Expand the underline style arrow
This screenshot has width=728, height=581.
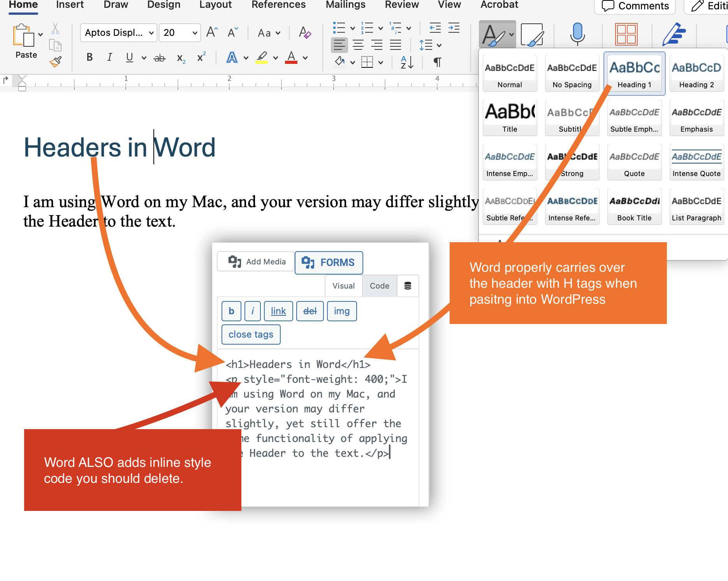click(x=144, y=58)
